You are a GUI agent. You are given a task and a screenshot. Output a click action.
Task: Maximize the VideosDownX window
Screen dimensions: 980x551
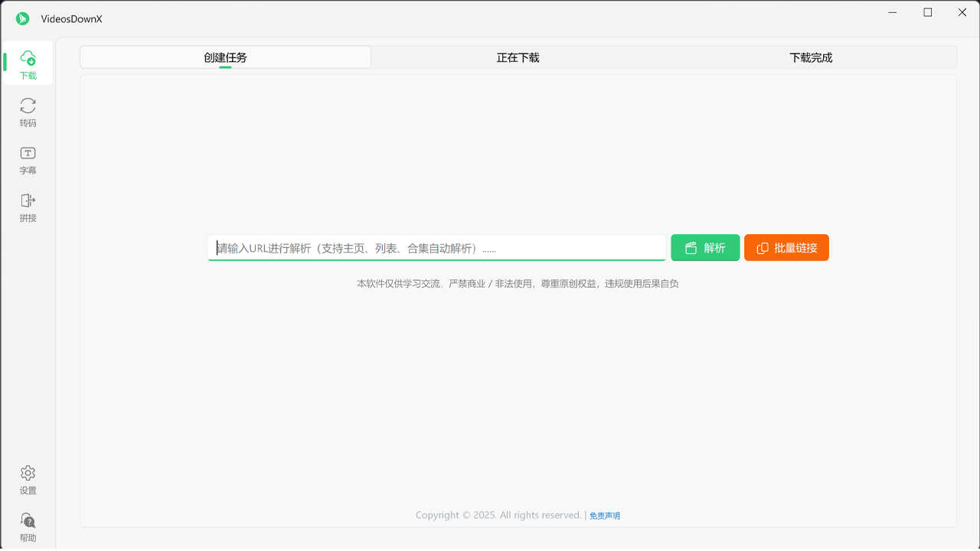[x=926, y=12]
